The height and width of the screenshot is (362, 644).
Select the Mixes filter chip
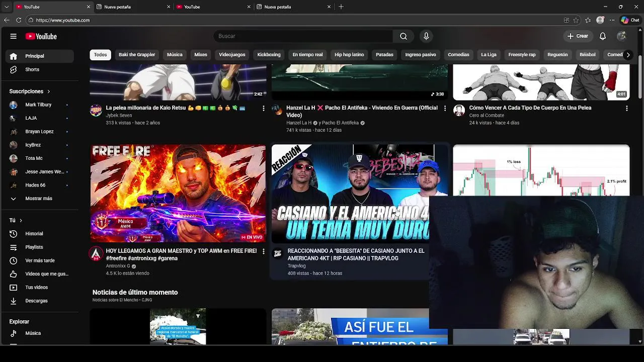tap(201, 55)
